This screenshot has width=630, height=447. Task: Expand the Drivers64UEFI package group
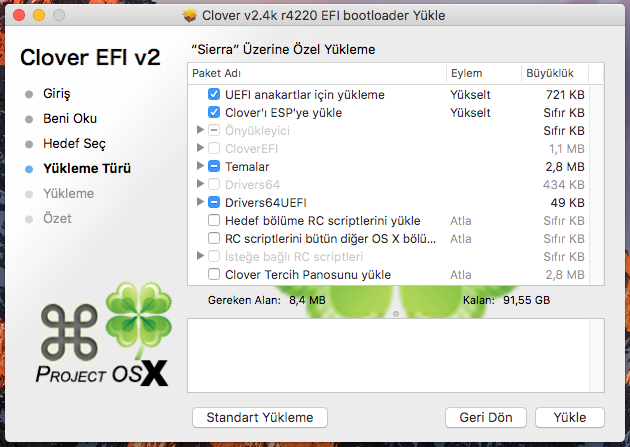click(200, 202)
